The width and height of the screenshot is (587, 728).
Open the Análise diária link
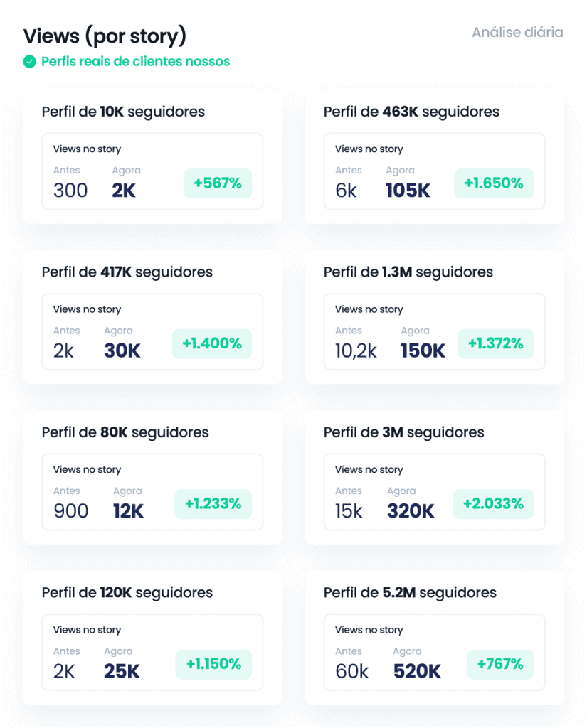click(x=517, y=33)
